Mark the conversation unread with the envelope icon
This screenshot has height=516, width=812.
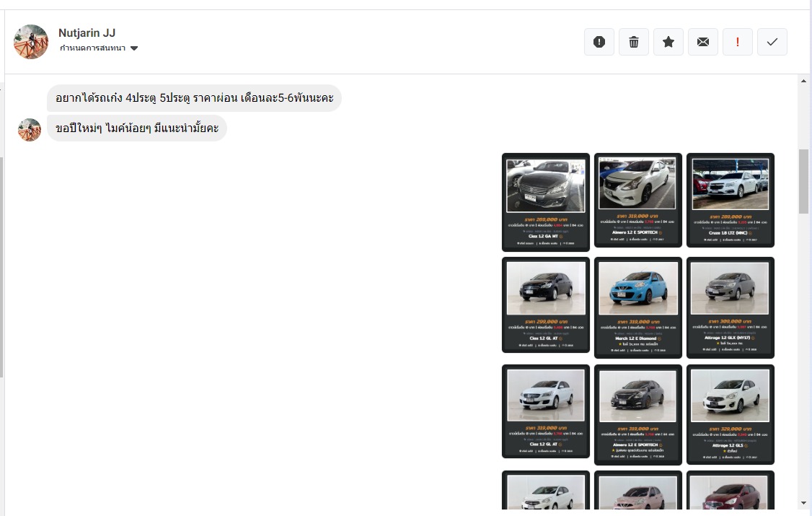tap(702, 42)
